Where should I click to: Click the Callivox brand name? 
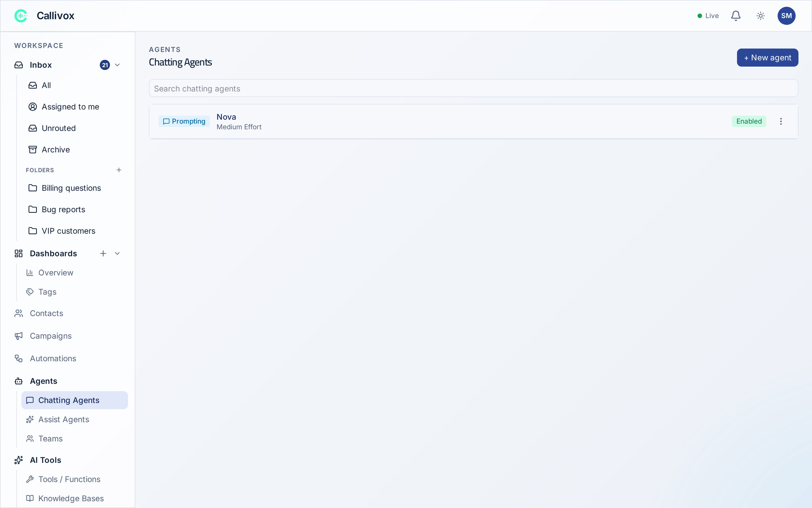pos(55,16)
